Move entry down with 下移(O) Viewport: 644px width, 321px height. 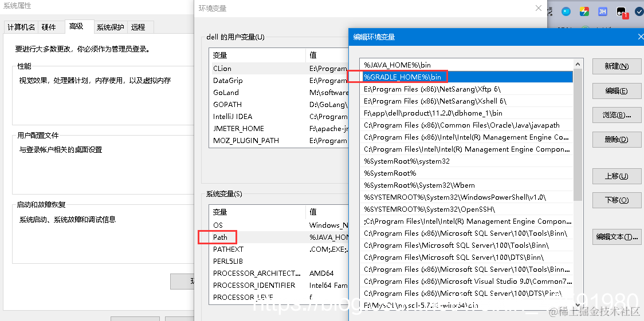coord(616,200)
